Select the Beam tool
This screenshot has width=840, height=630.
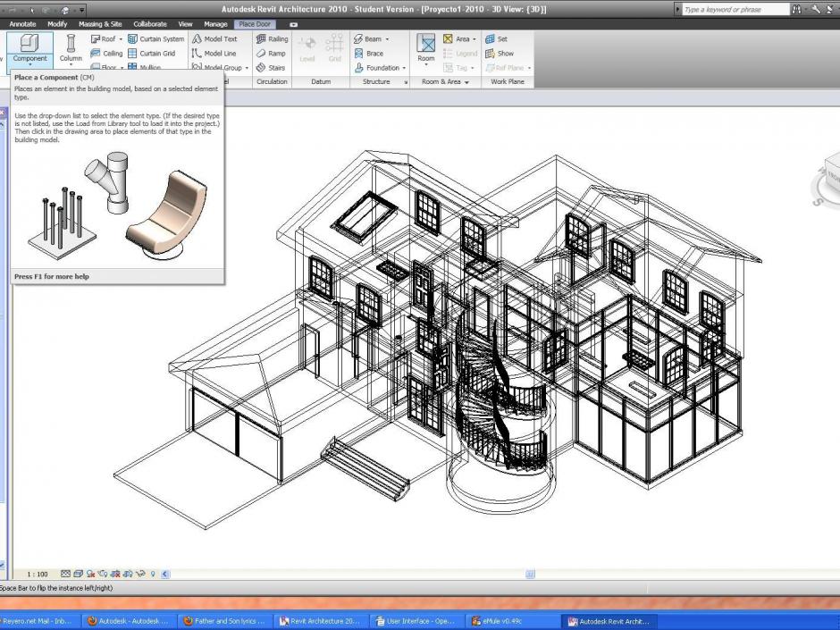coord(367,39)
